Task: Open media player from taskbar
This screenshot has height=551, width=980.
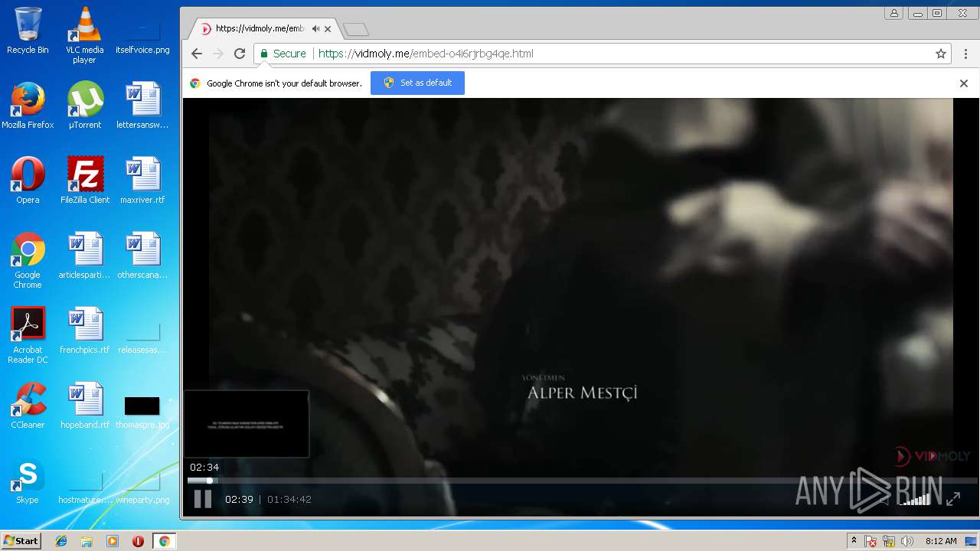Action: pyautogui.click(x=113, y=541)
